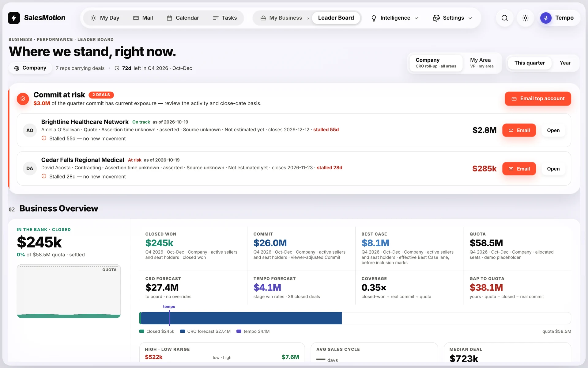The width and height of the screenshot is (588, 368).
Task: Click the briefcase icon of My Business
Action: coord(263,18)
